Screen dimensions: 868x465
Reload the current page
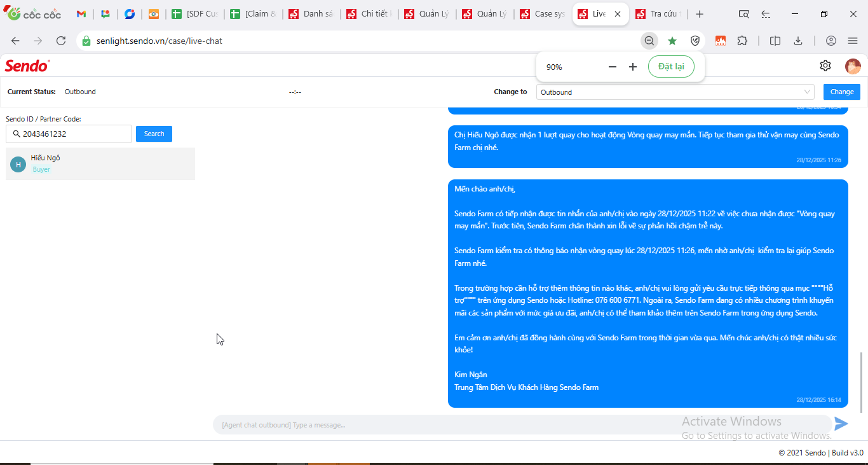(61, 41)
